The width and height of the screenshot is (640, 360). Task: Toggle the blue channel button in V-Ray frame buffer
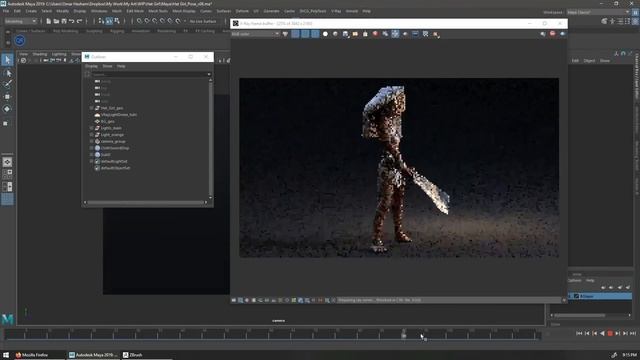[315, 34]
